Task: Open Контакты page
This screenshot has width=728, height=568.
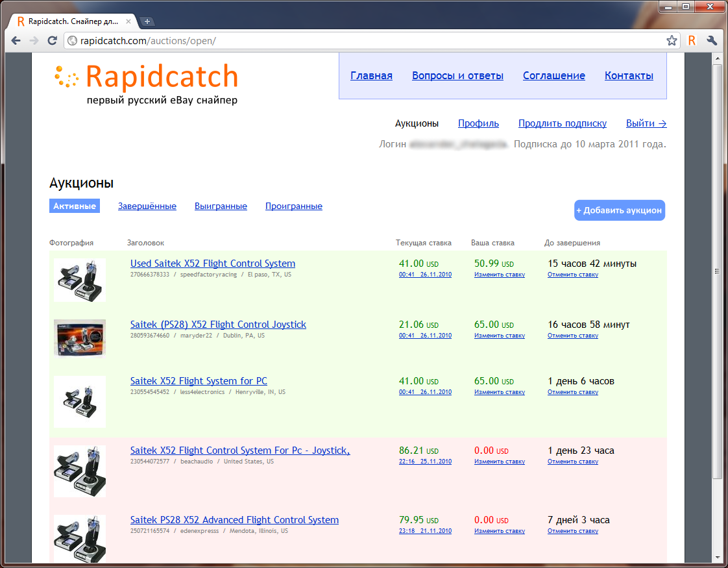Action: 629,76
